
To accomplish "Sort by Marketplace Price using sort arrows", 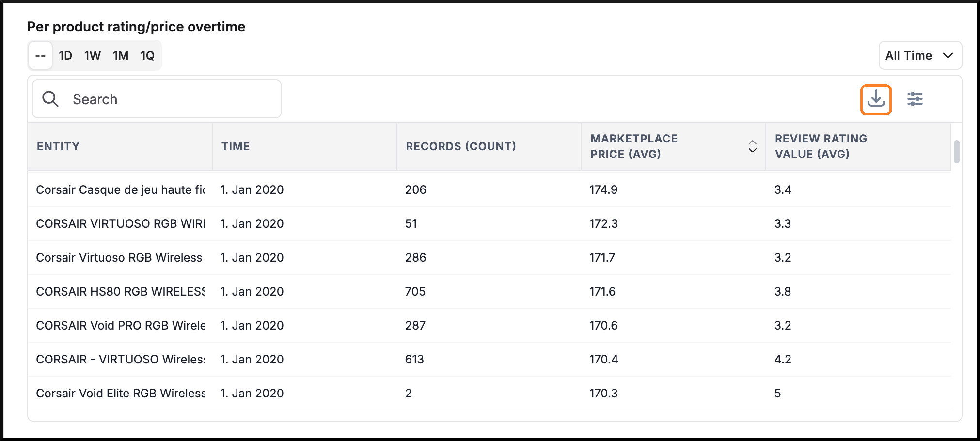I will [753, 146].
